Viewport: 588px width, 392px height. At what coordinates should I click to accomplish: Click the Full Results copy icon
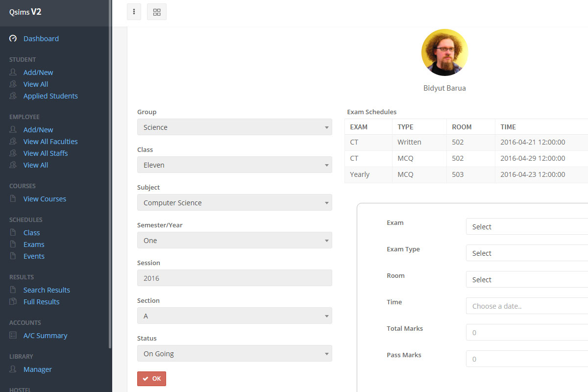(13, 302)
